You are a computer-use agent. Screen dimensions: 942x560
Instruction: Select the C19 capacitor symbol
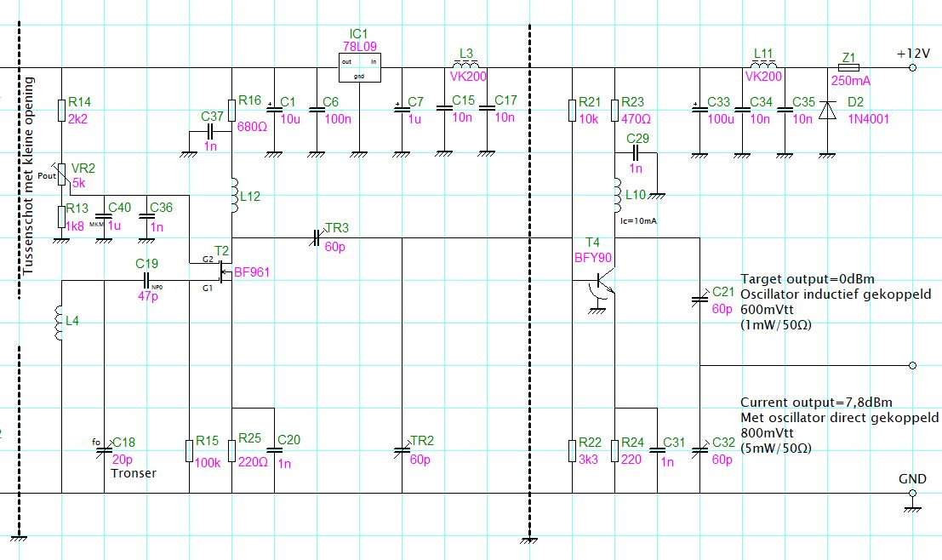coord(146,281)
